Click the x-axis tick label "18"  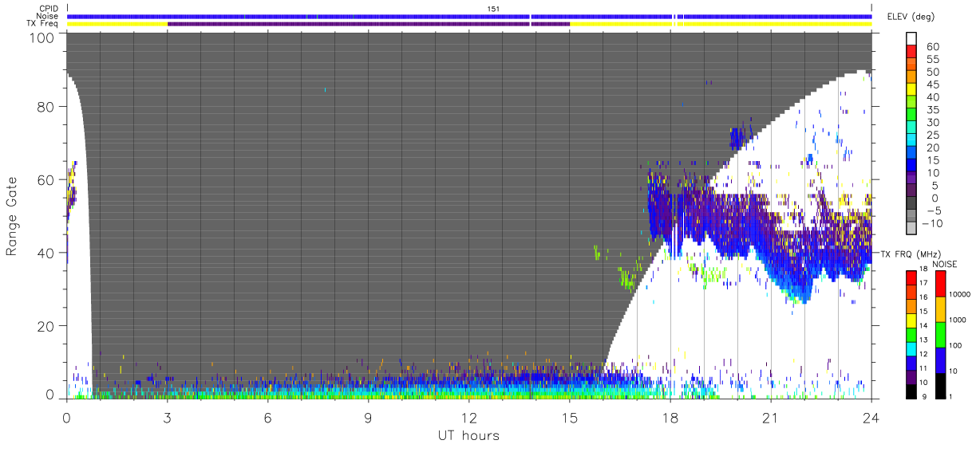pos(670,417)
